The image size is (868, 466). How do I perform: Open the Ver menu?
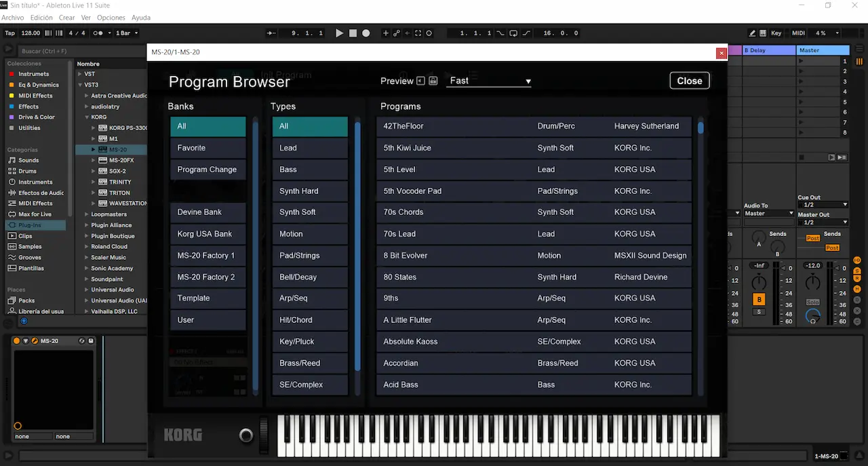coord(86,18)
